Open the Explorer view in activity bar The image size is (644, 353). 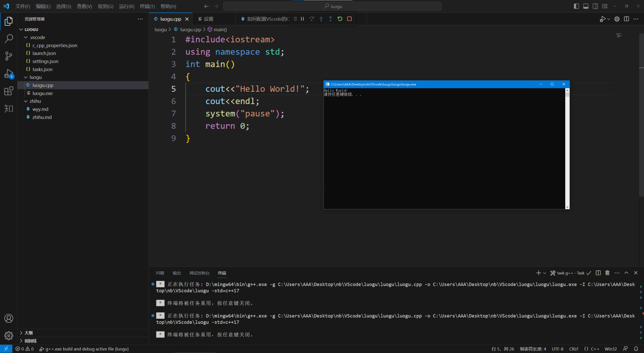(x=9, y=21)
